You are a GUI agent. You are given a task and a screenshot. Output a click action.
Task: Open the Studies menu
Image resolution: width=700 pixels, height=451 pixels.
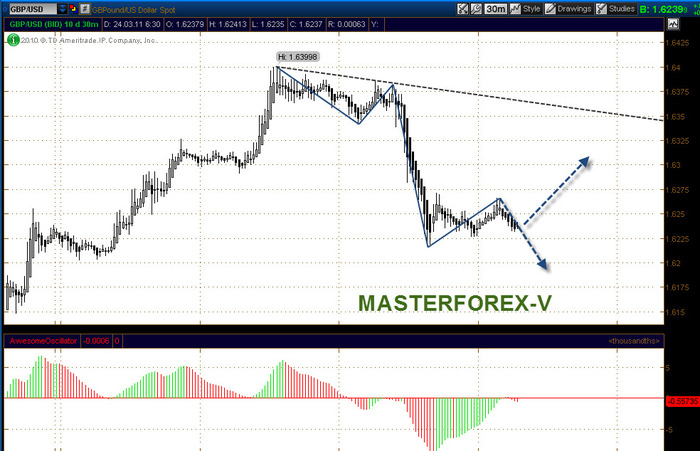click(616, 9)
